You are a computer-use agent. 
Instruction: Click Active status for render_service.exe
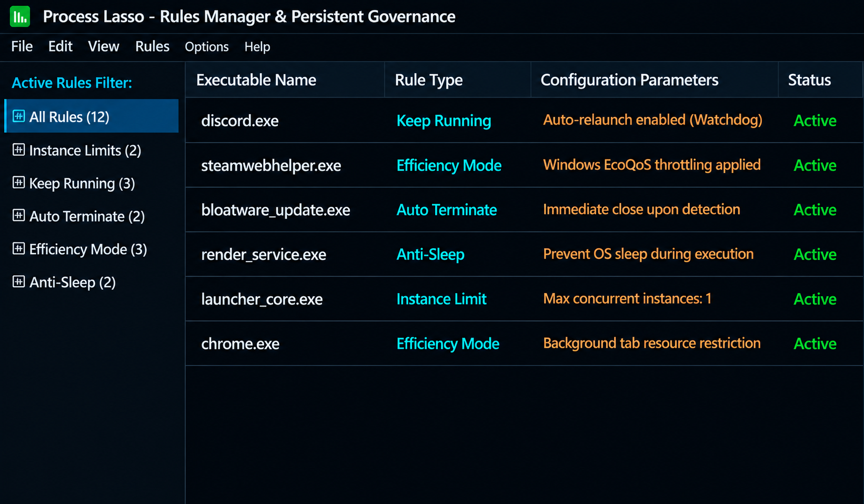815,255
